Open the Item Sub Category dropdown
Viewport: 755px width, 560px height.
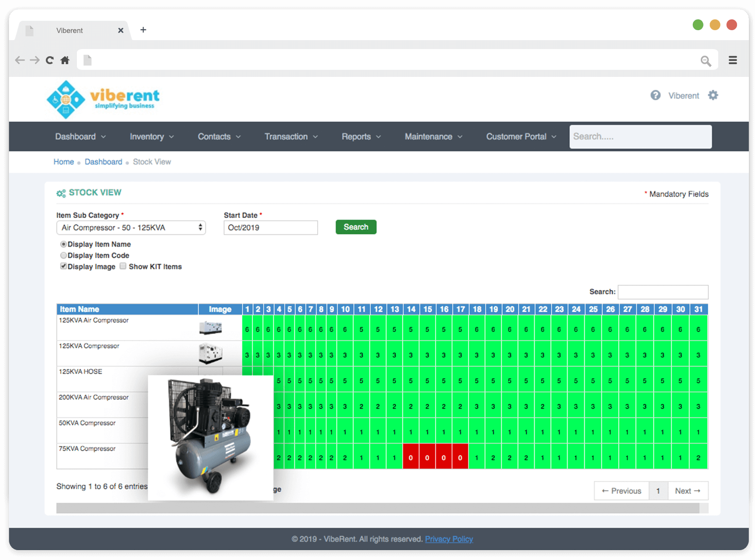[131, 228]
